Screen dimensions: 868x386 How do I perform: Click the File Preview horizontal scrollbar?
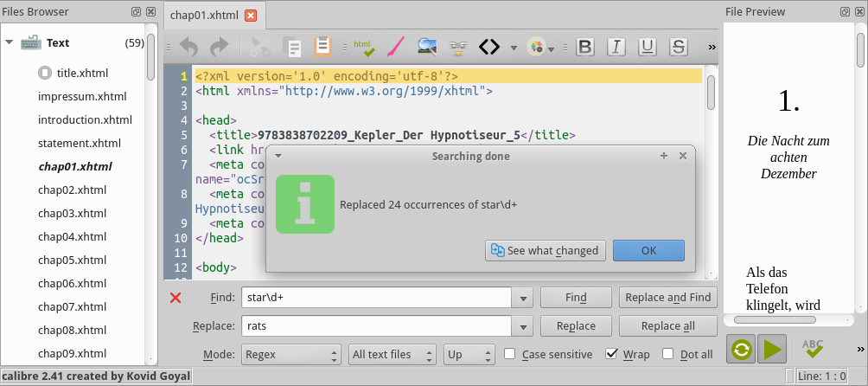click(x=775, y=319)
